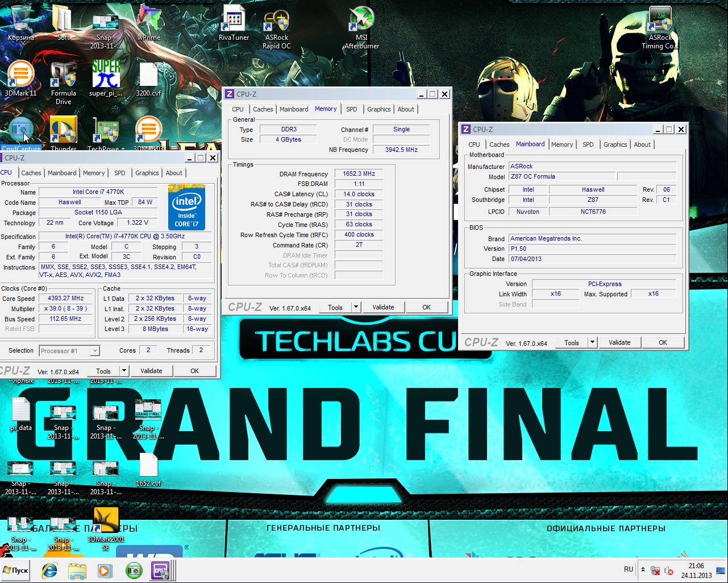The image size is (728, 583).
Task: Open the CPU tab in the Memory CPU-Z window
Action: point(238,109)
